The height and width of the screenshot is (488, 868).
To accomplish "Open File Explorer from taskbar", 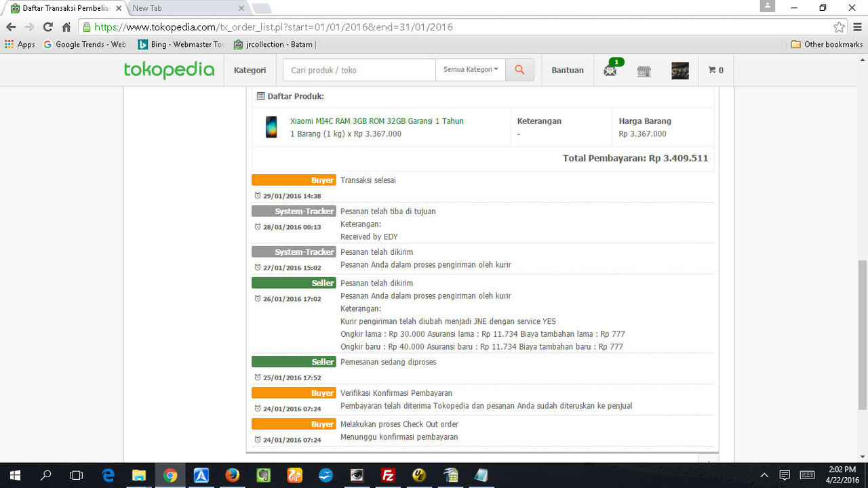I will 139,475.
